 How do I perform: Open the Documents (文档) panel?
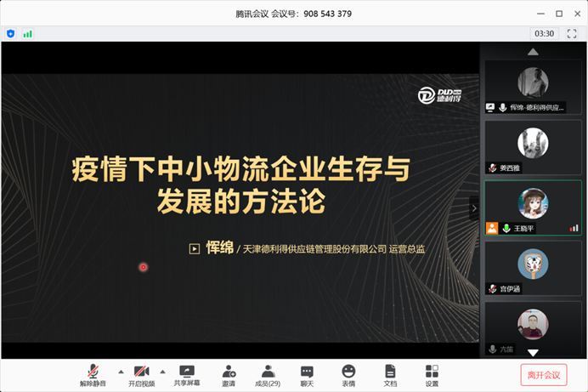pos(390,375)
